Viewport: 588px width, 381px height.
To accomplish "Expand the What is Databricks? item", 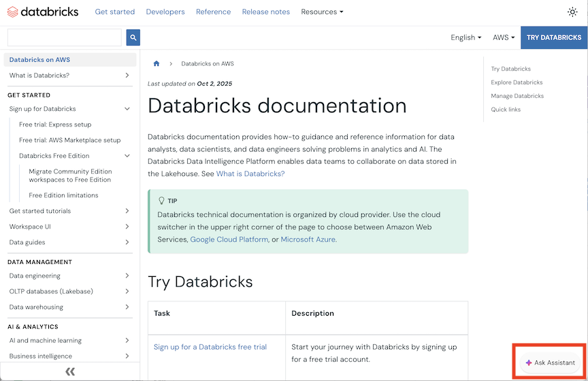I will click(127, 76).
